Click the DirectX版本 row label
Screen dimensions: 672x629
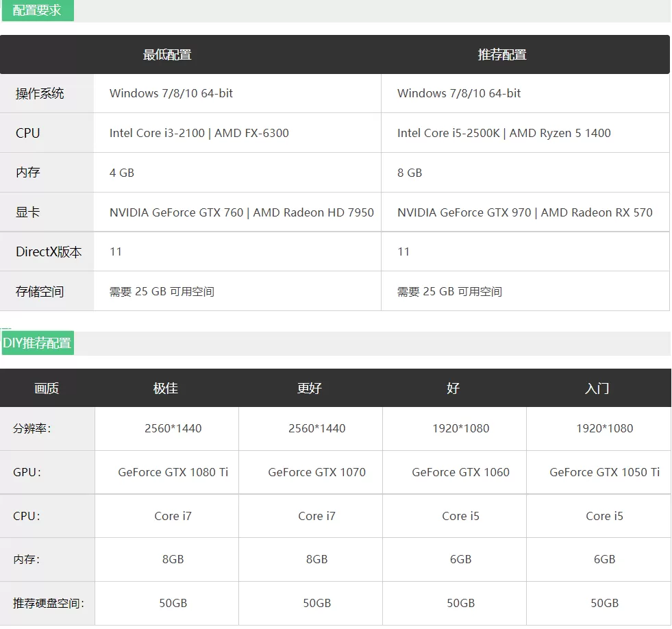[x=49, y=251]
